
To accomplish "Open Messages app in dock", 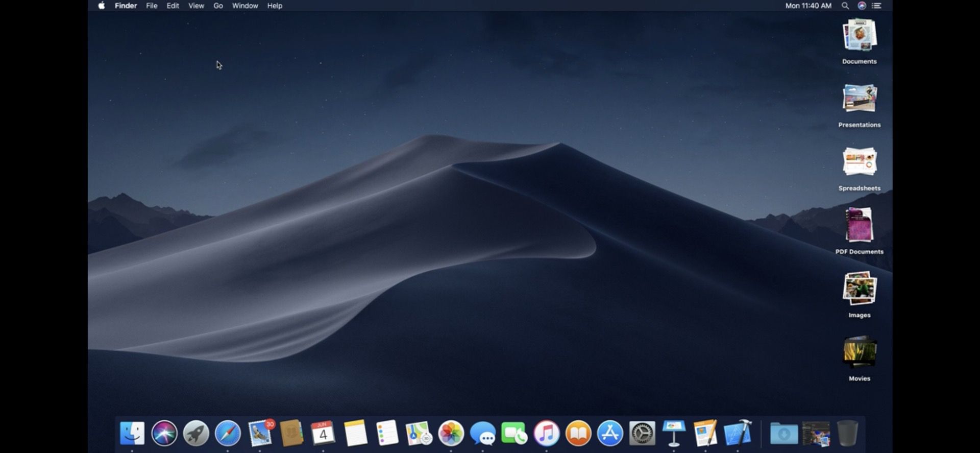I will [483, 434].
